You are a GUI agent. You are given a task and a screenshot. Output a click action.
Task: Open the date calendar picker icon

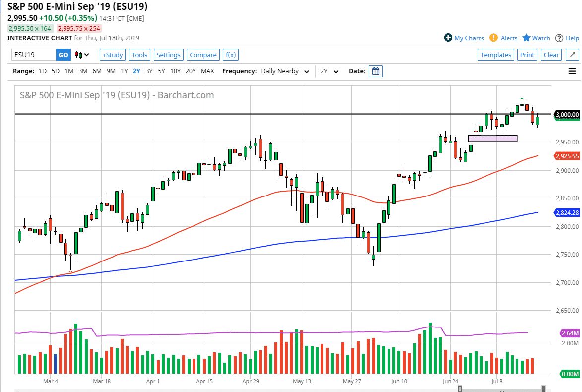pyautogui.click(x=376, y=71)
